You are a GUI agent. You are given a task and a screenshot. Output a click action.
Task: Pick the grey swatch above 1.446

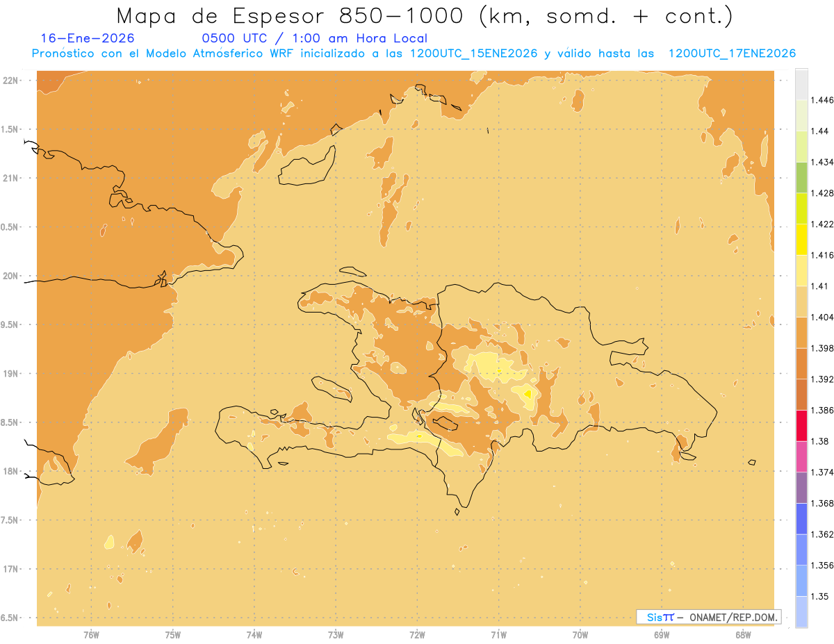pyautogui.click(x=801, y=84)
